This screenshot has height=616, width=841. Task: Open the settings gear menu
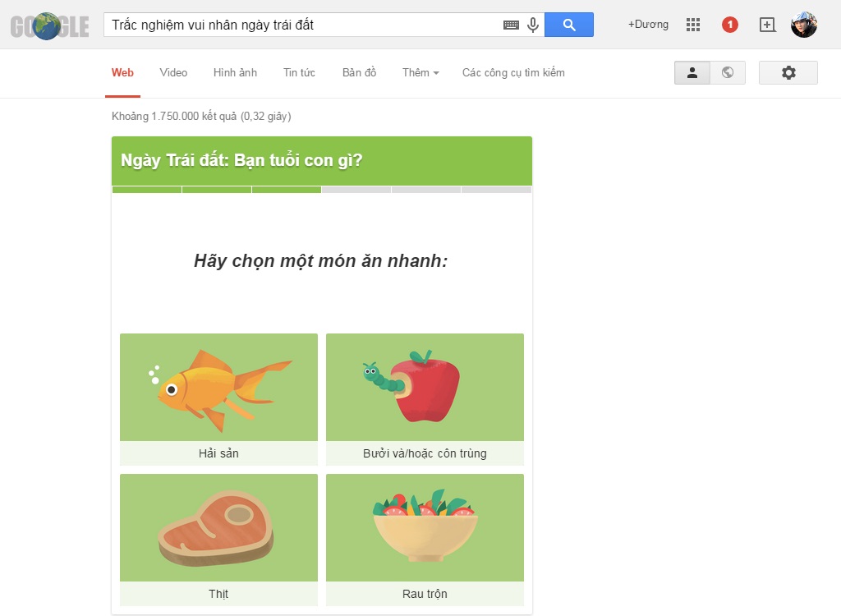pyautogui.click(x=788, y=72)
